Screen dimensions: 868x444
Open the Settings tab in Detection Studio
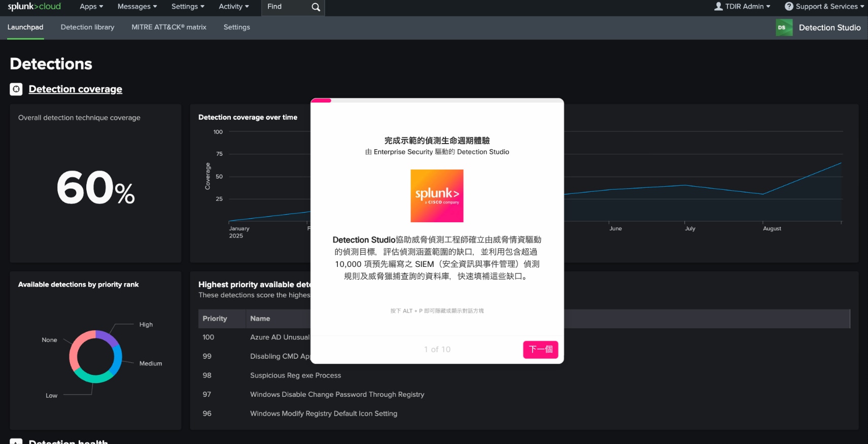(237, 27)
